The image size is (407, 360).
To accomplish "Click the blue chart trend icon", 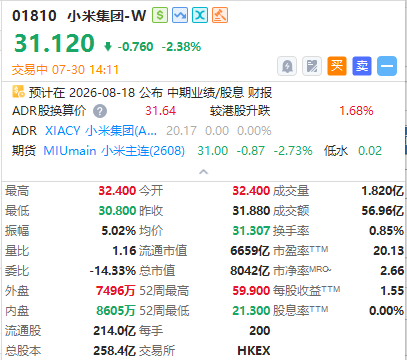I will click(x=180, y=15).
